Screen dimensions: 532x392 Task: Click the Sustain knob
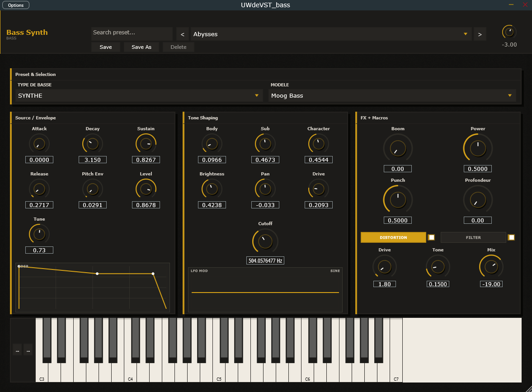[x=146, y=144]
